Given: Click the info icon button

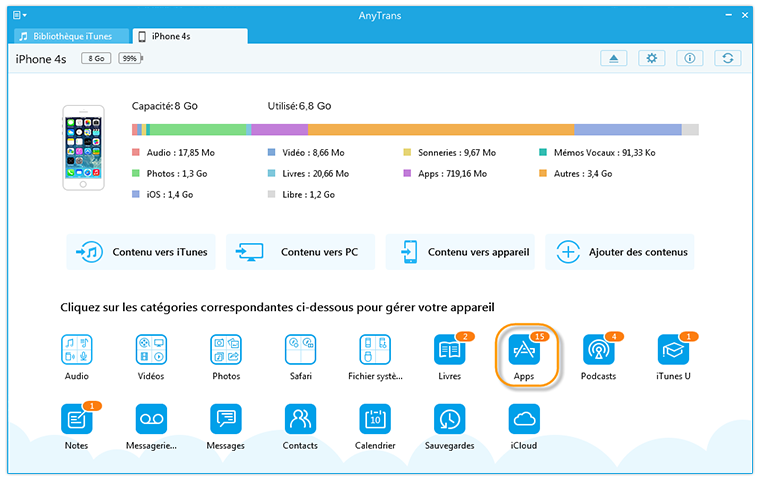Looking at the screenshot, I should (690, 59).
